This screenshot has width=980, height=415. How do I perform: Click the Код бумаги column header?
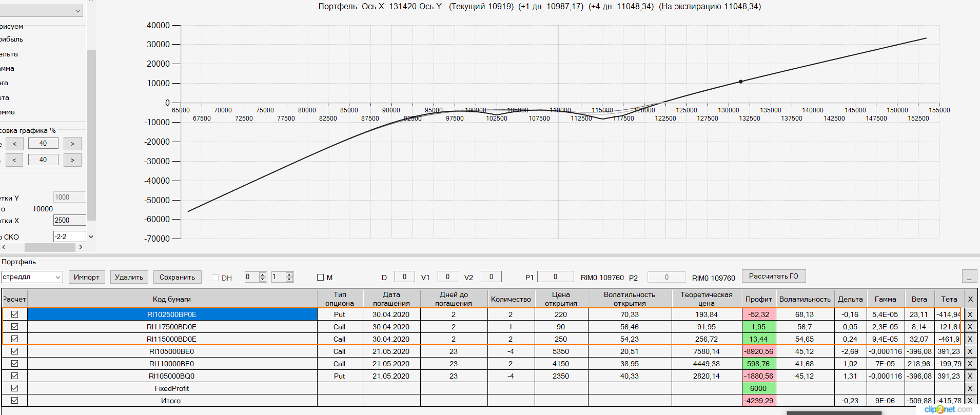pos(172,299)
